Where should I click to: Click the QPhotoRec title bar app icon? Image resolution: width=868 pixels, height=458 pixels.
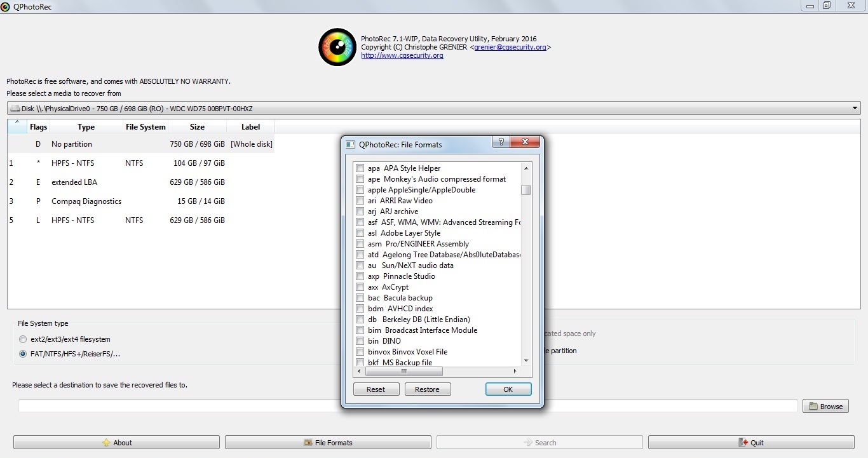(x=6, y=6)
